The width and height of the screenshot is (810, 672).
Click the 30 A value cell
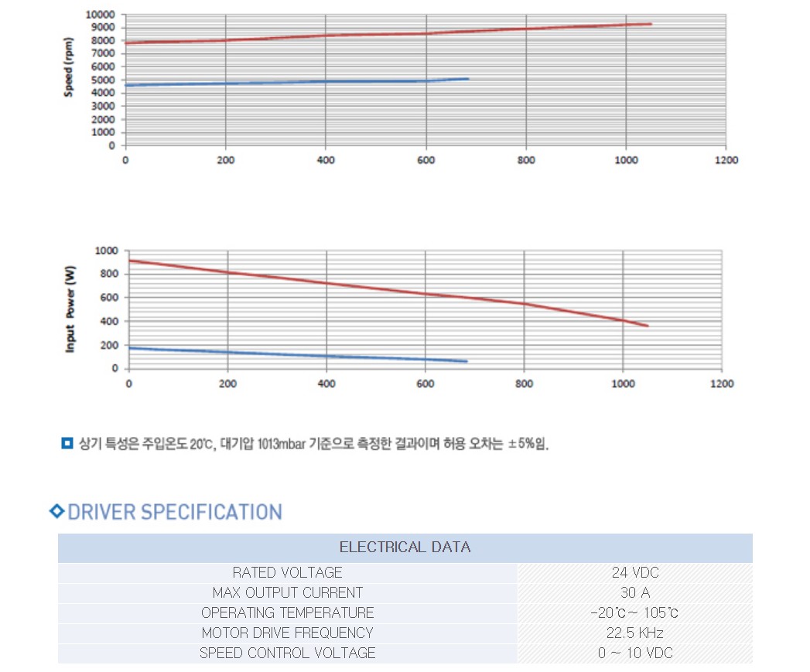pos(634,593)
